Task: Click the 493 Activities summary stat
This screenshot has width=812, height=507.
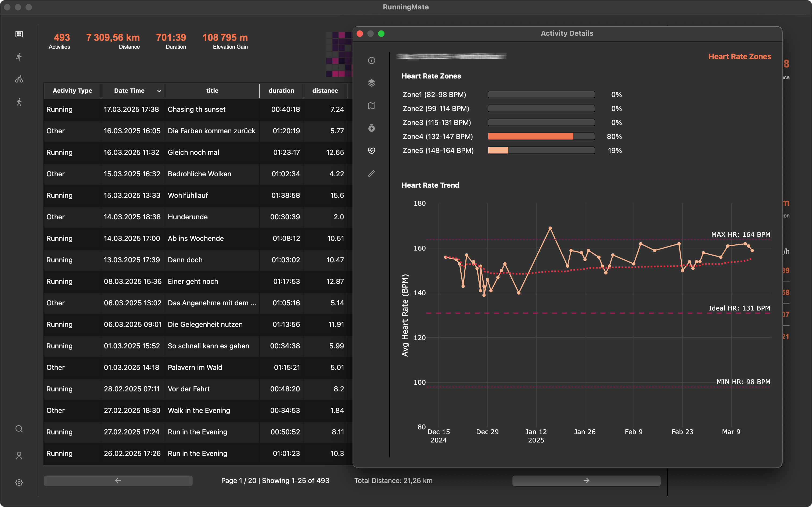Action: [x=60, y=41]
